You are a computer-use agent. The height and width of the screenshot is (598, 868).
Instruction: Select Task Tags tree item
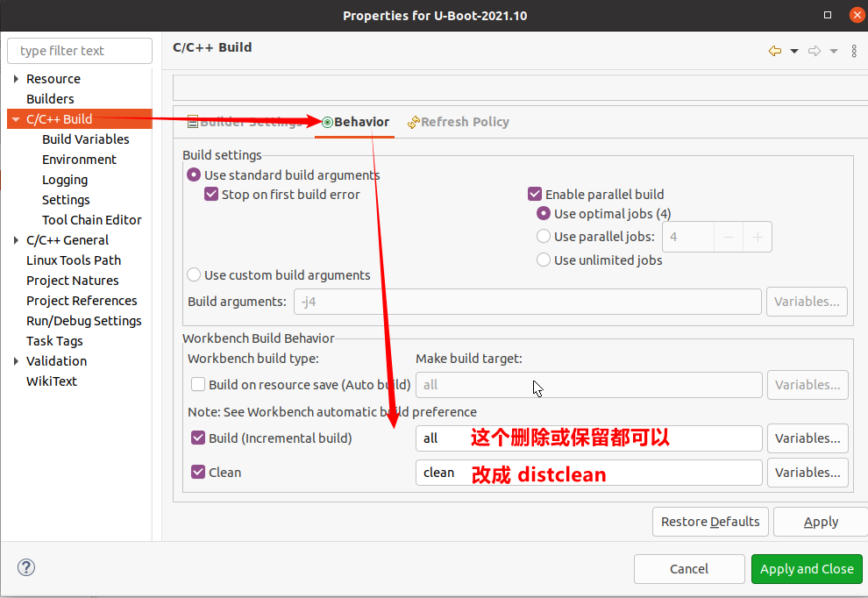click(x=55, y=341)
